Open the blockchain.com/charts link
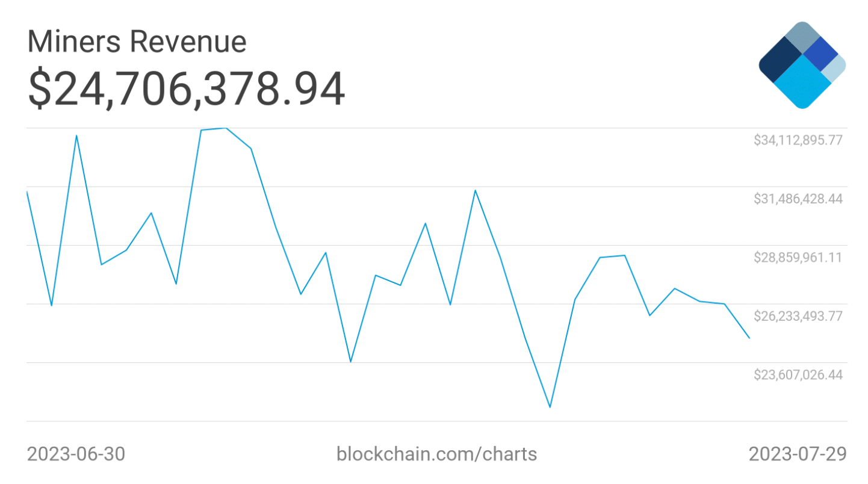Image resolution: width=868 pixels, height=484 pixels. [x=436, y=453]
